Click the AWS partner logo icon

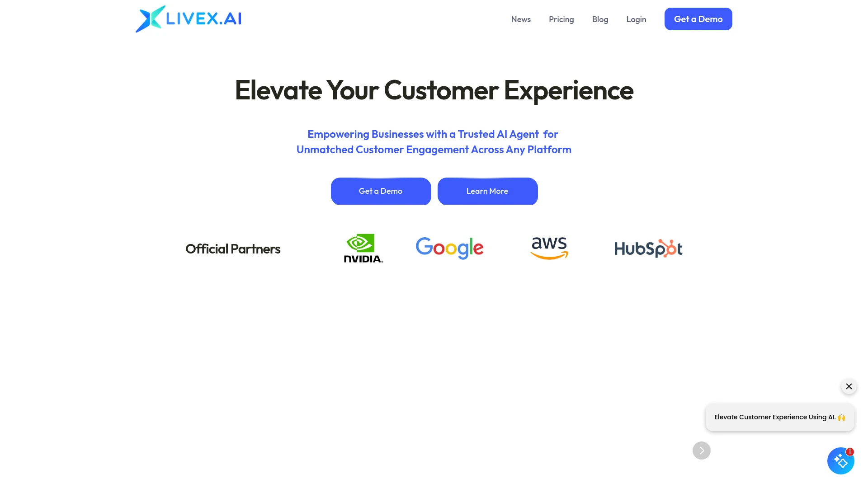tap(549, 248)
